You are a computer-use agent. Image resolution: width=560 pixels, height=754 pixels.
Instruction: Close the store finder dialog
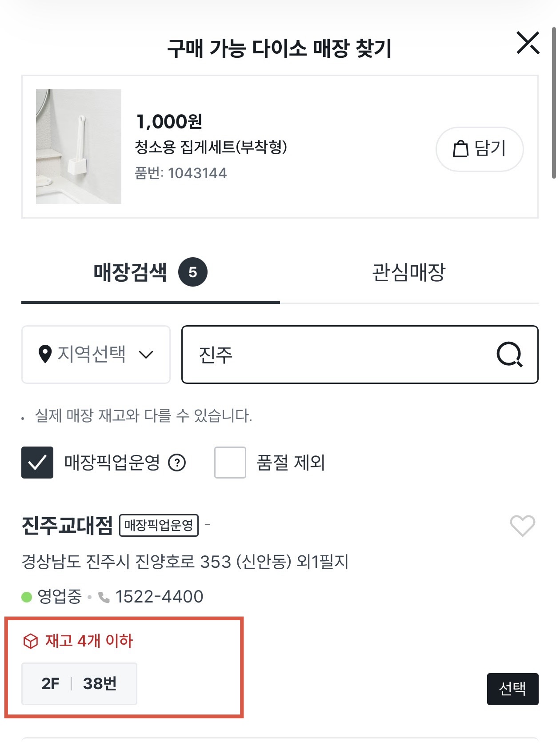click(528, 43)
